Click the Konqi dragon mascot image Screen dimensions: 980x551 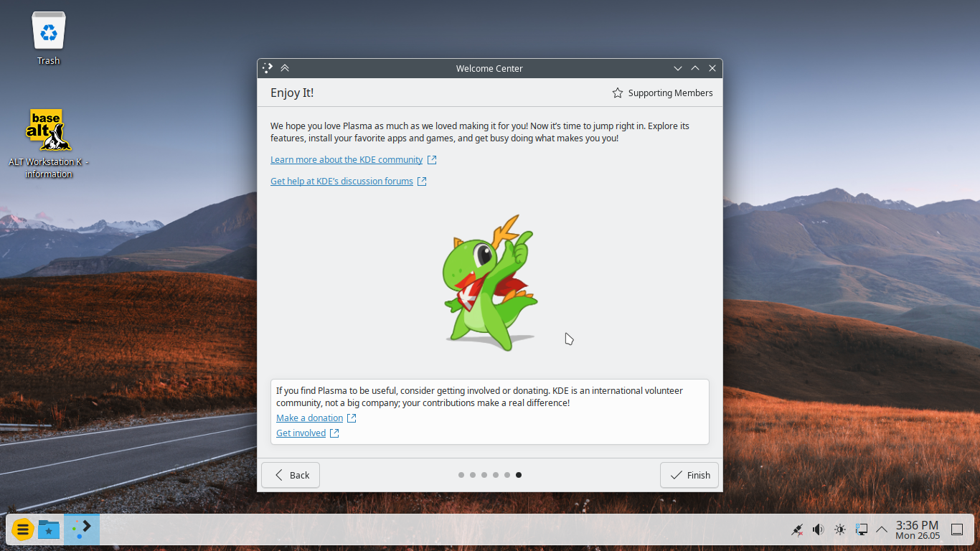tap(490, 282)
